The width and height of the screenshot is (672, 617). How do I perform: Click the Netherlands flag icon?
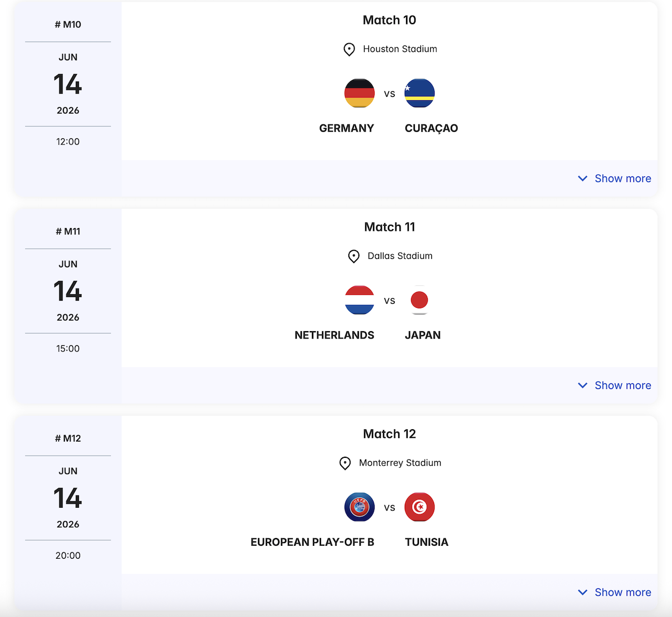[x=360, y=300]
